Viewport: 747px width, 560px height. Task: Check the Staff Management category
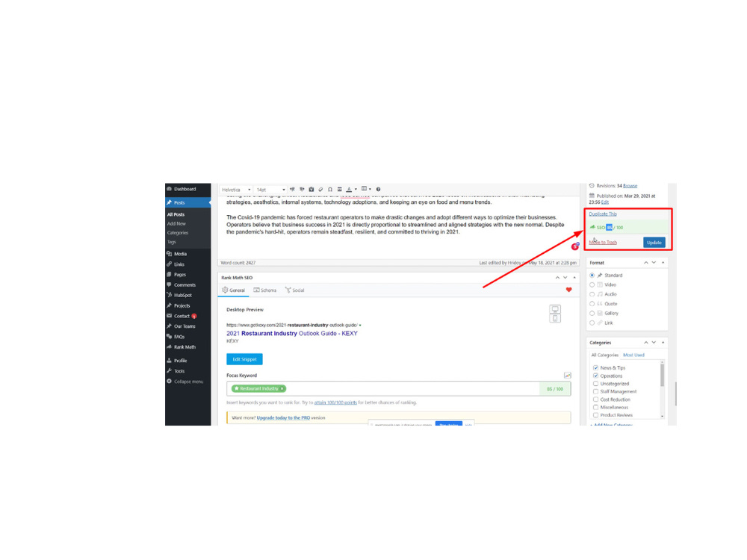pos(595,391)
